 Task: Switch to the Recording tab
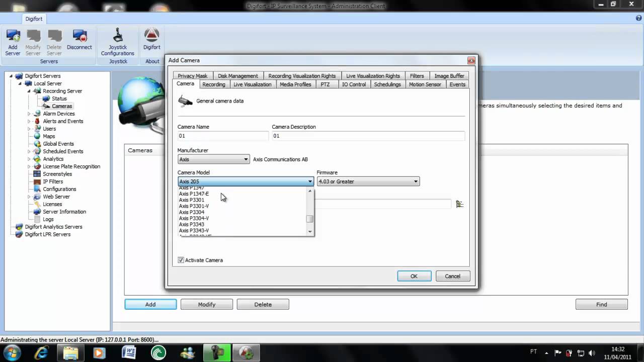pos(213,84)
